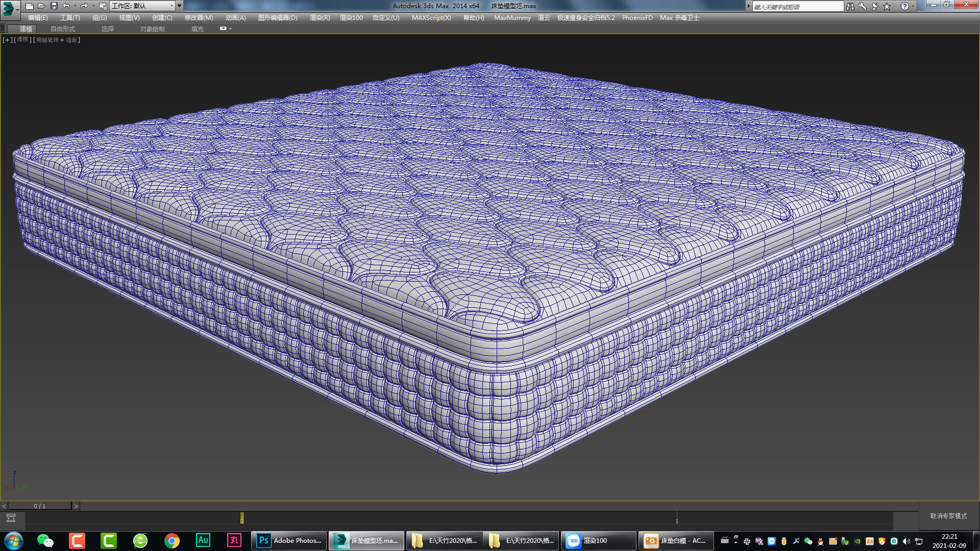Open the Undo history dropdown arrow
Screen dimensions: 980x551
76,6
